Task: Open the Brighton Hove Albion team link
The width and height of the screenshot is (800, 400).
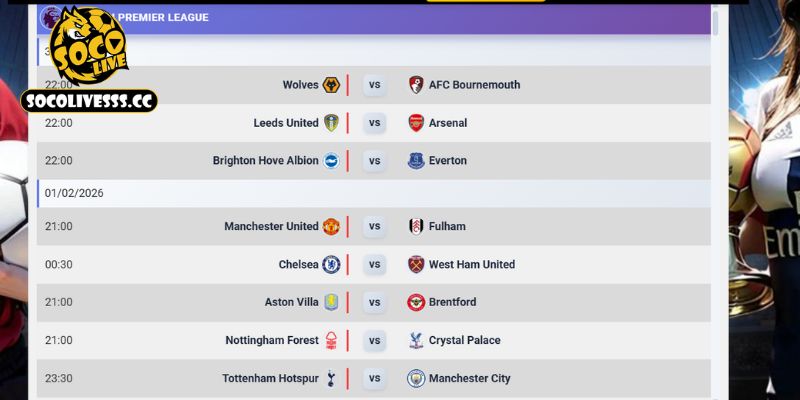Action: 265,161
